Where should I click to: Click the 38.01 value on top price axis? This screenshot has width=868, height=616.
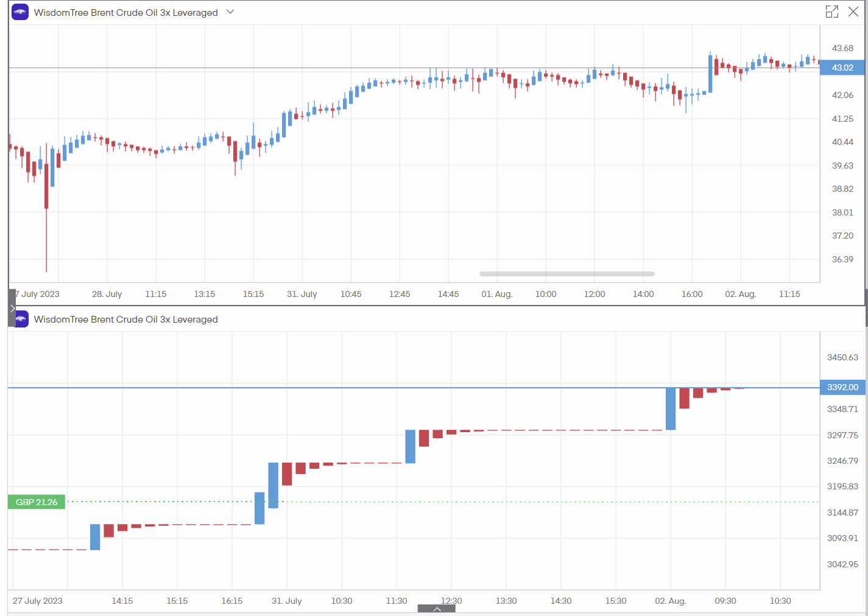(842, 212)
